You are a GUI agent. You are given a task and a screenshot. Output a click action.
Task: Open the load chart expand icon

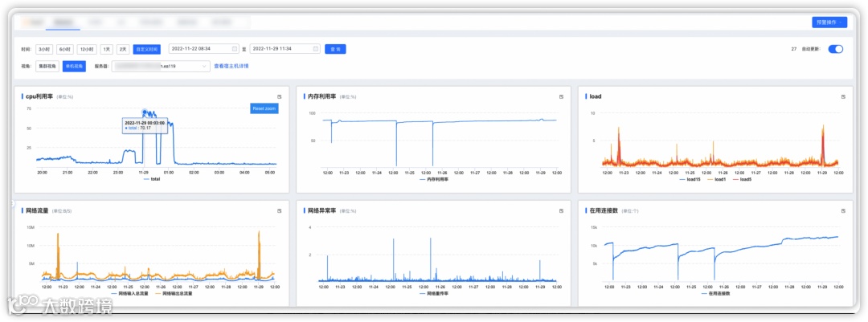click(843, 96)
